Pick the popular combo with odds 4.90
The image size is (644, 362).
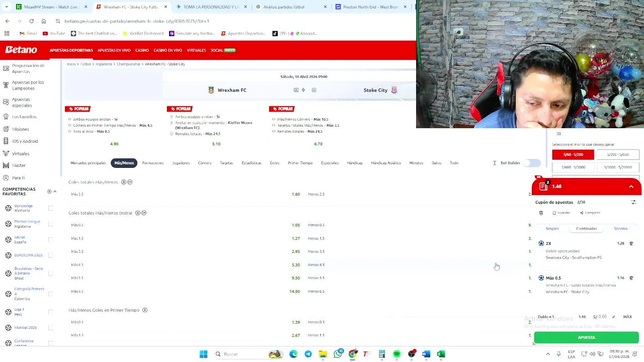coord(114,144)
